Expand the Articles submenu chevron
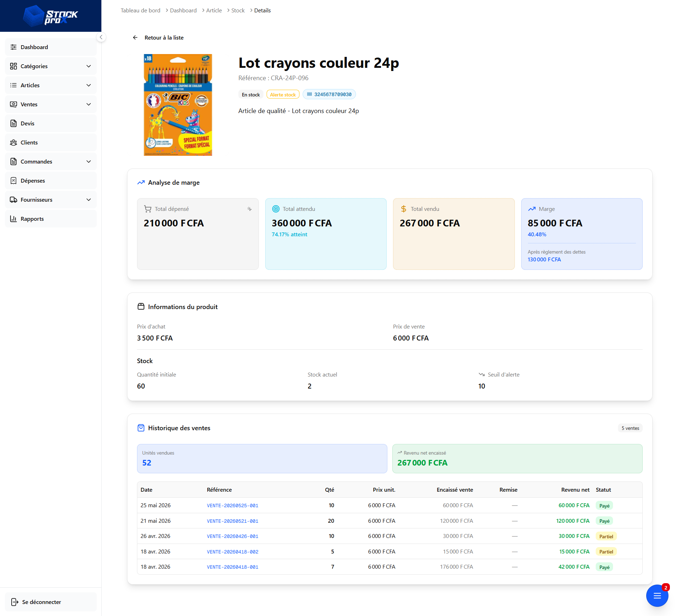 click(89, 85)
